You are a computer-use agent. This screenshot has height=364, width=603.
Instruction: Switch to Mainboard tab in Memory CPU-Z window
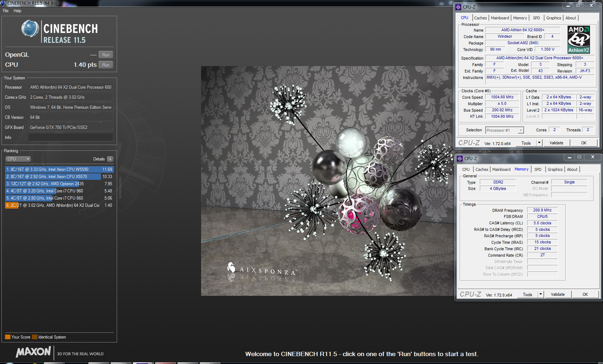tap(501, 169)
